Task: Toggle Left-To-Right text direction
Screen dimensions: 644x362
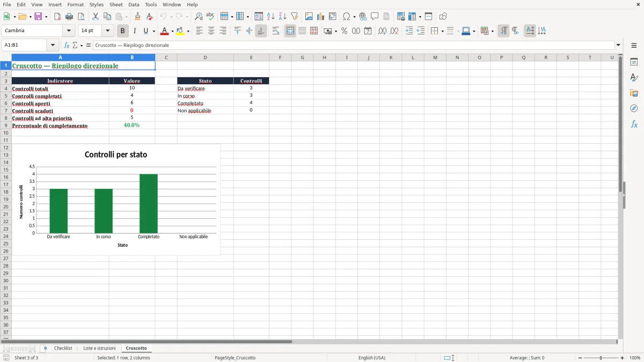Action: (503, 31)
